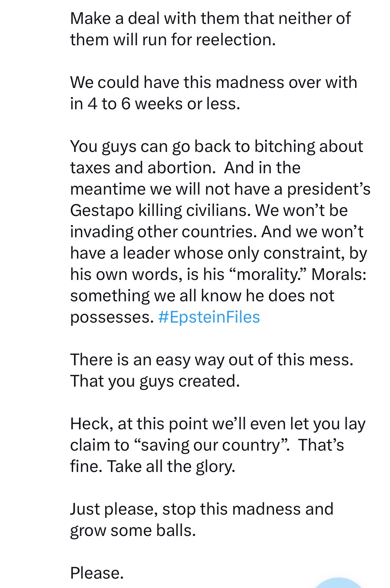Tap the quoted phrase "saving our country"
Screen dimensions: 390x588
pos(210,445)
